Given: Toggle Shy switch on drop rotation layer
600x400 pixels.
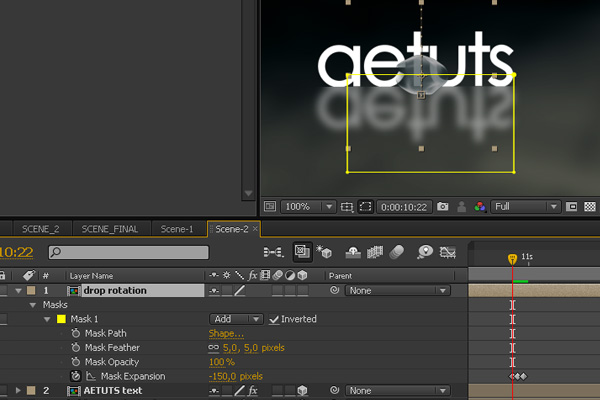Looking at the screenshot, I should (214, 291).
